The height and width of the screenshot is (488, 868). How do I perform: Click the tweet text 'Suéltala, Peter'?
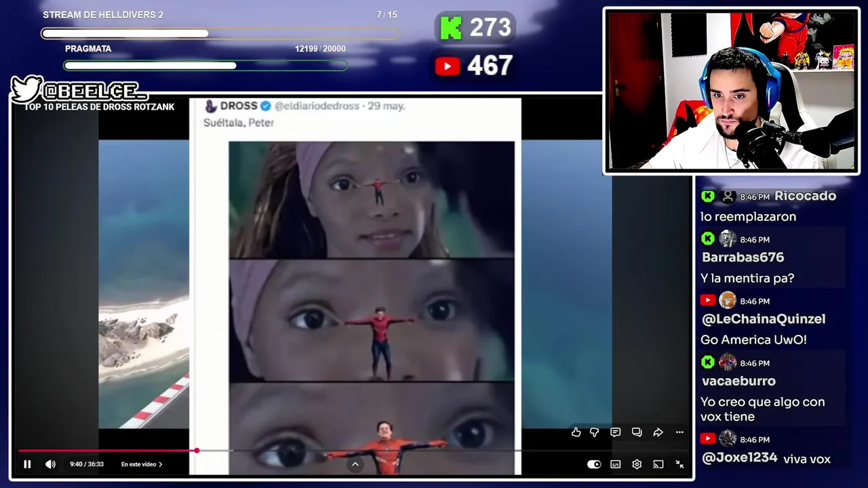[x=239, y=123]
